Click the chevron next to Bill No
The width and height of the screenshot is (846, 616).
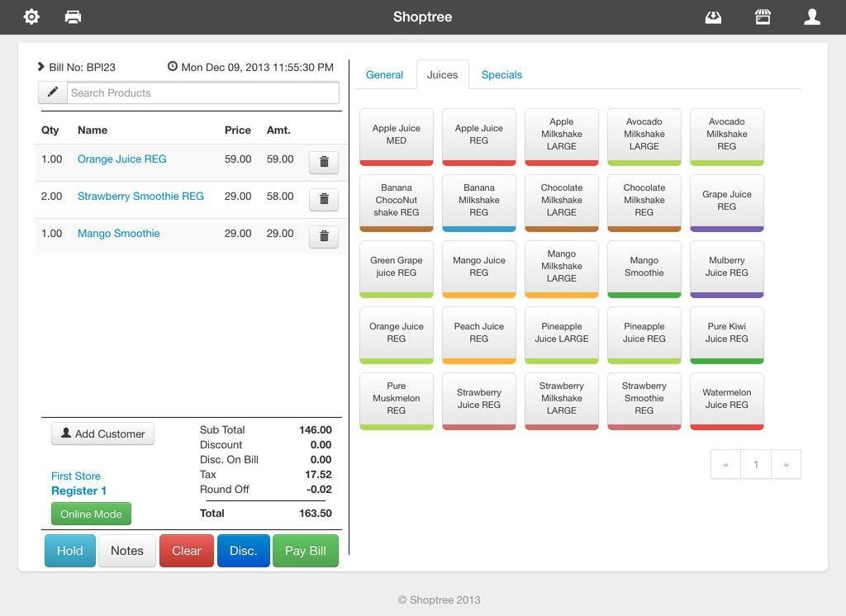tap(40, 66)
